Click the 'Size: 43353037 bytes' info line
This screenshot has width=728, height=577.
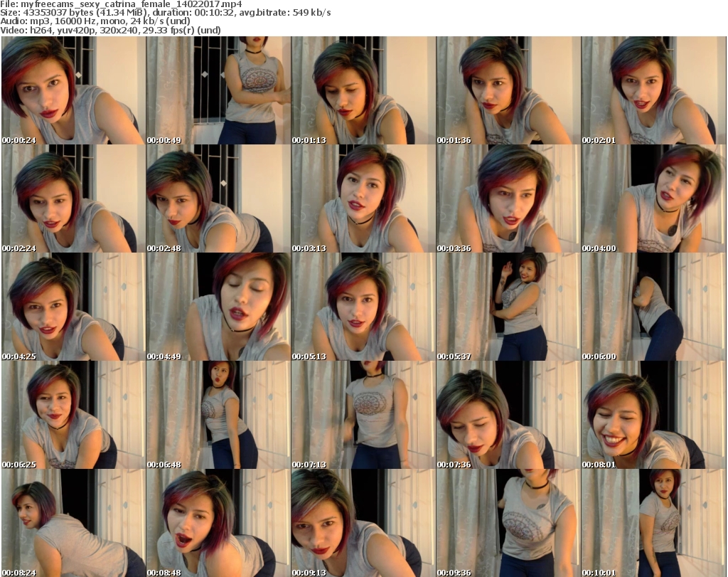[165, 13]
